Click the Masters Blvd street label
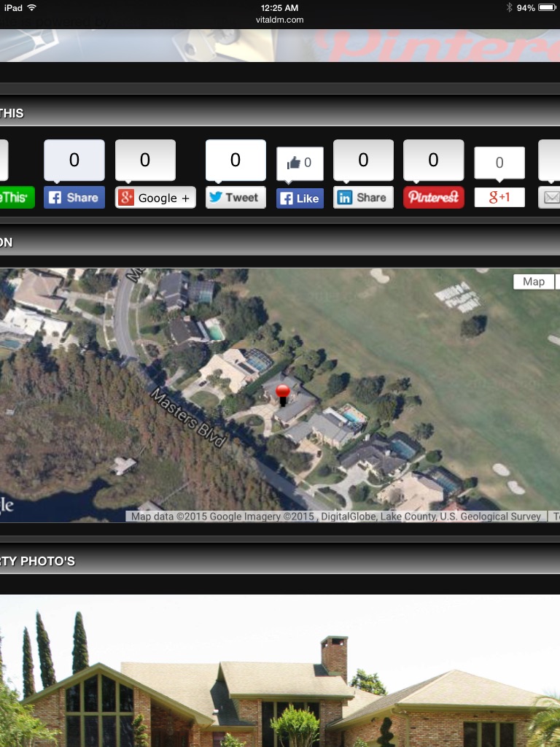The width and height of the screenshot is (560, 747). click(189, 418)
